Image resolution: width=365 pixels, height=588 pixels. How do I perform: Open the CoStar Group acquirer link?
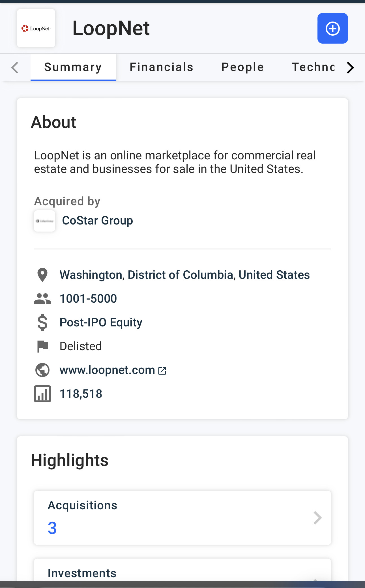[97, 221]
